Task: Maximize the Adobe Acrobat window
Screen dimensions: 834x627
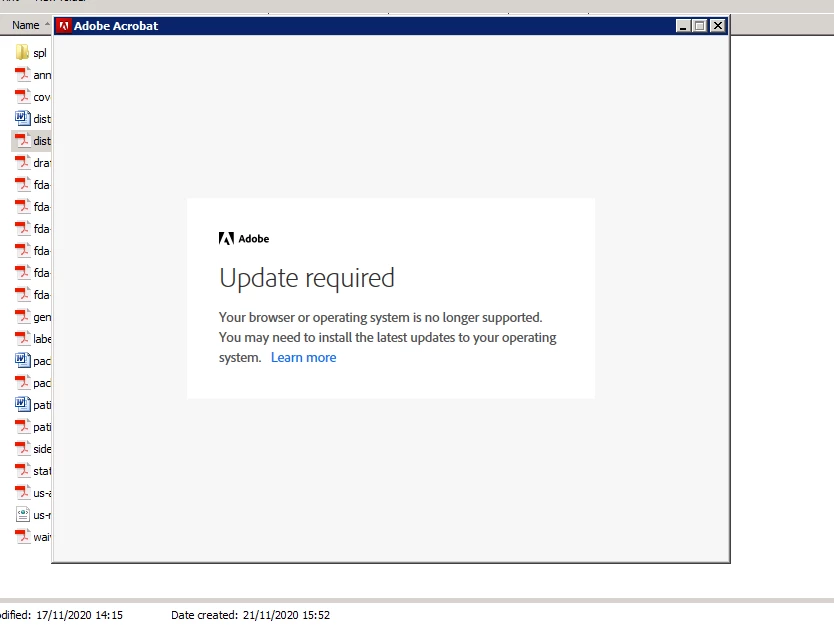Action: pyautogui.click(x=700, y=26)
